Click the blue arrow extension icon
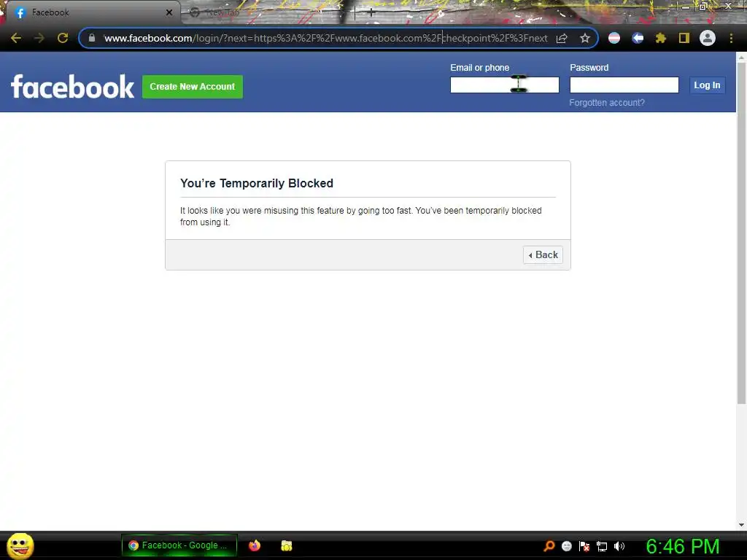Image resolution: width=747 pixels, height=560 pixels. coord(638,38)
